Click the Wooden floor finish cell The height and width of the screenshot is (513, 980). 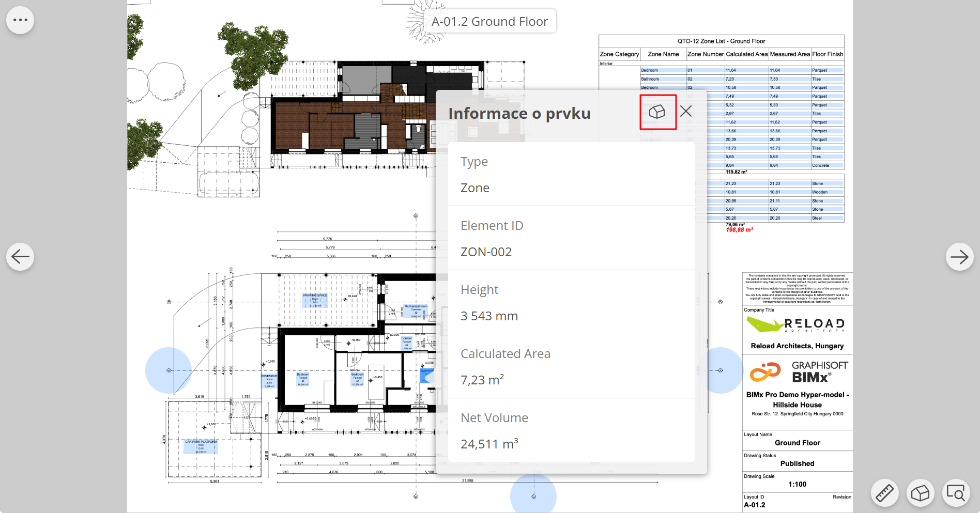pyautogui.click(x=827, y=192)
